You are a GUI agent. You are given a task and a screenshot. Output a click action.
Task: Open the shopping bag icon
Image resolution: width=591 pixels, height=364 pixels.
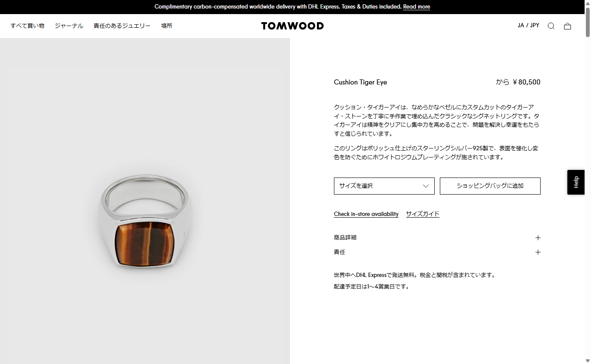click(568, 26)
